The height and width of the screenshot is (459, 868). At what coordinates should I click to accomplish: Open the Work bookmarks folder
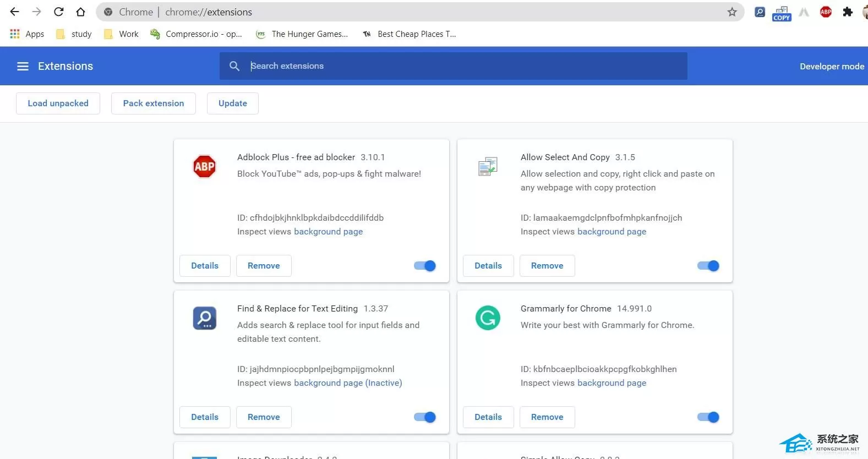coord(121,34)
